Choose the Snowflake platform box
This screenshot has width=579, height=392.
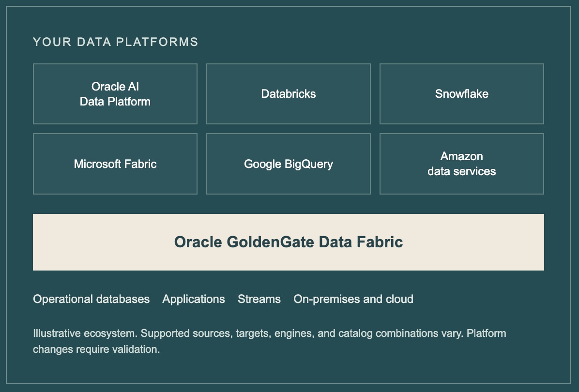[461, 94]
